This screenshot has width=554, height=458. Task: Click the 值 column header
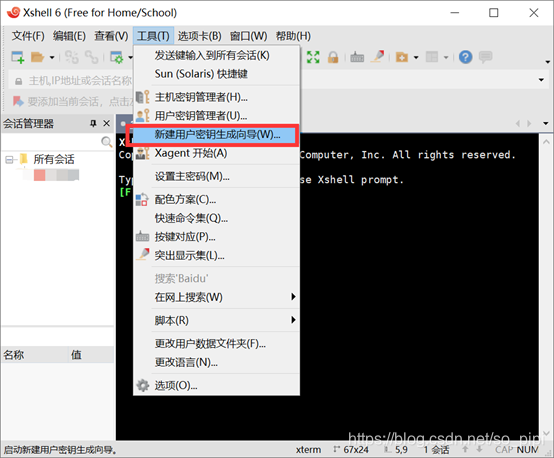tap(91, 354)
